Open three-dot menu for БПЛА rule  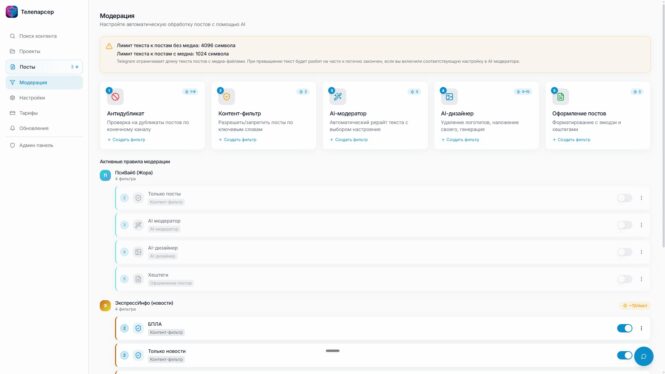tap(641, 328)
